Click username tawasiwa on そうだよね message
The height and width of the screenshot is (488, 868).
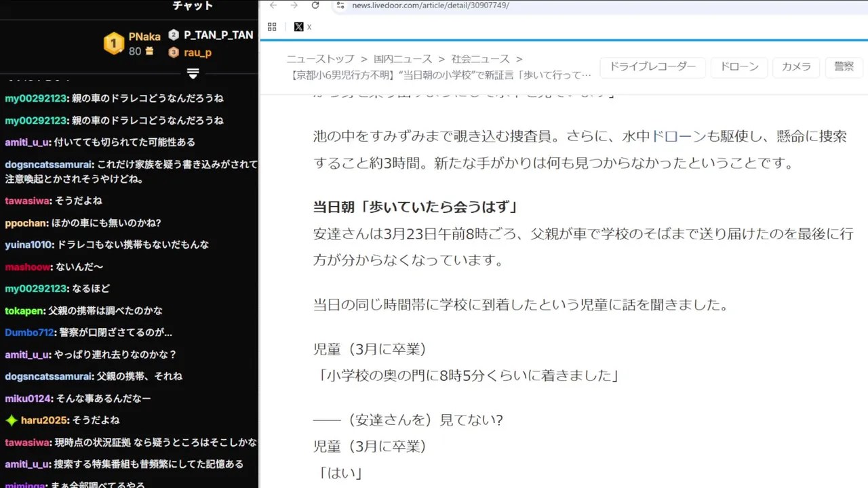tap(26, 201)
